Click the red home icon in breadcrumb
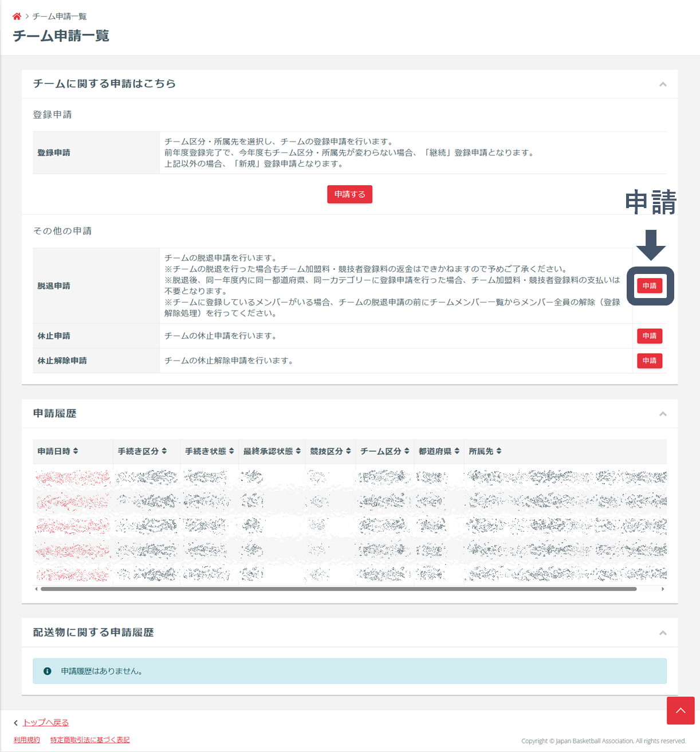The image size is (700, 752). (x=17, y=17)
